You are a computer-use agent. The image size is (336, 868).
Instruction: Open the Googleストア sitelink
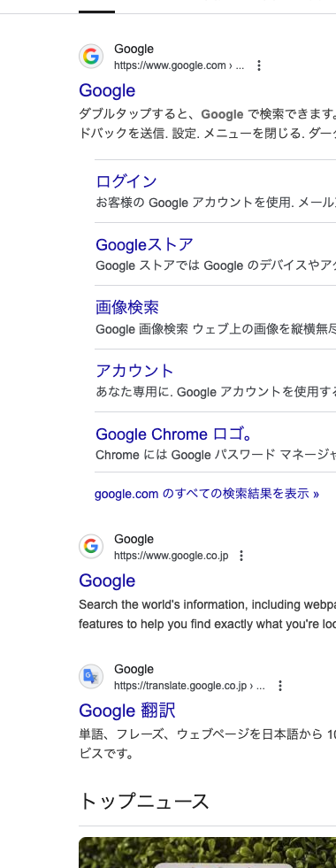(144, 244)
